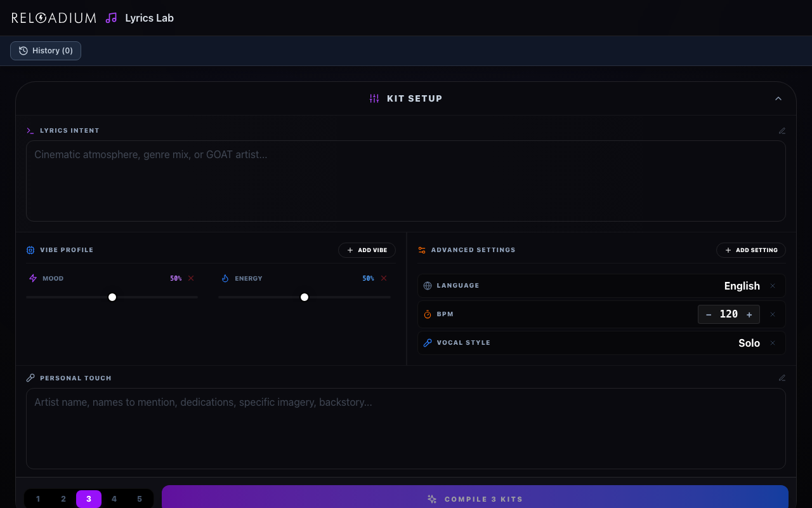812x508 pixels.
Task: Collapse the Kit Setup panel
Action: [x=778, y=98]
